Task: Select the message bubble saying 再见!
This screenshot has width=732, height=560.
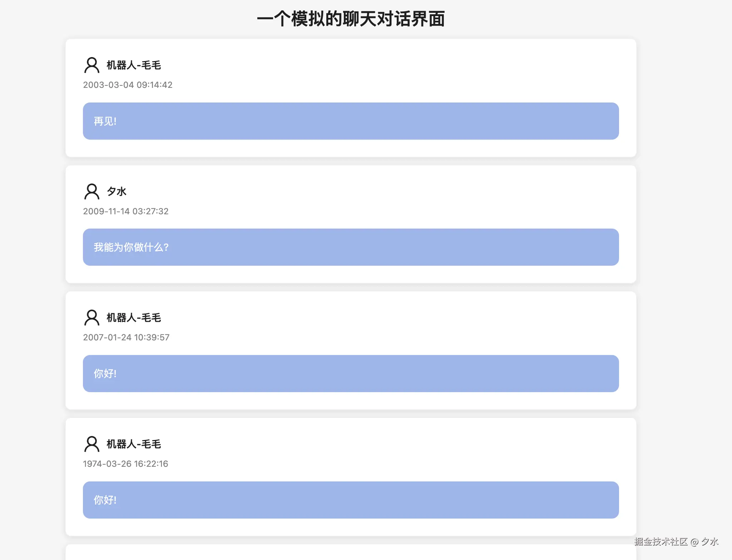Action: 350,121
